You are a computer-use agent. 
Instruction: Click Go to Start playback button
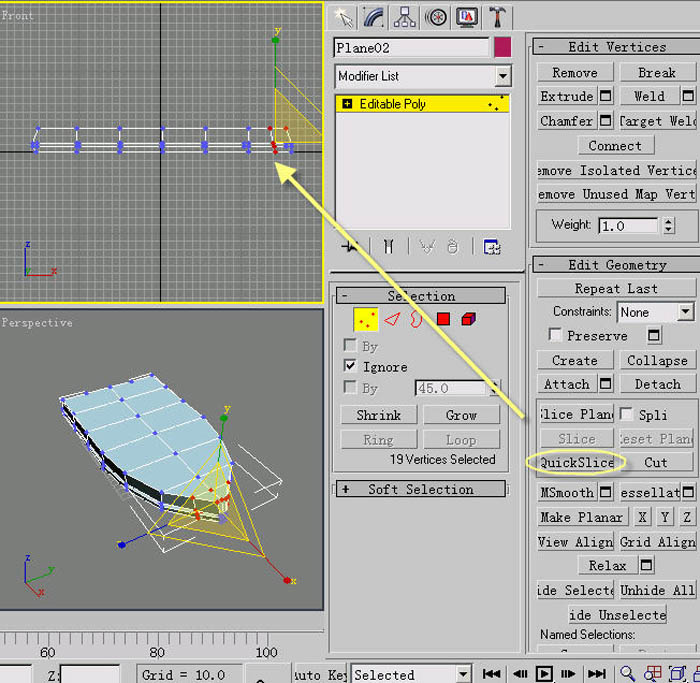click(492, 674)
